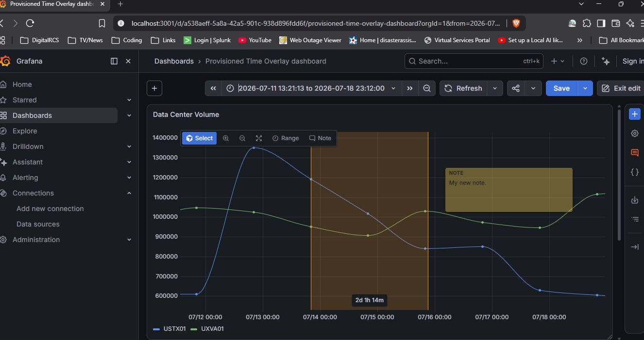Click the overlay zoom out icon
Image resolution: width=644 pixels, height=340 pixels.
point(242,138)
